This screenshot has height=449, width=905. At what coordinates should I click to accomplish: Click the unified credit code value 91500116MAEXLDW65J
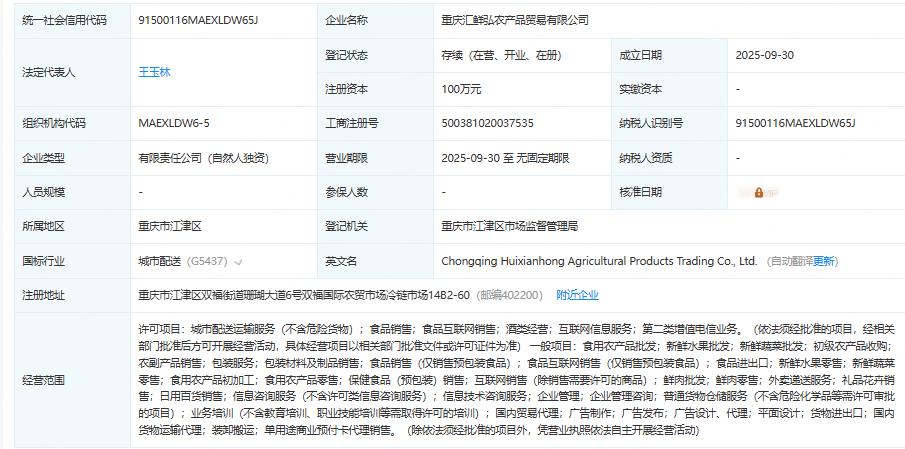pyautogui.click(x=198, y=20)
